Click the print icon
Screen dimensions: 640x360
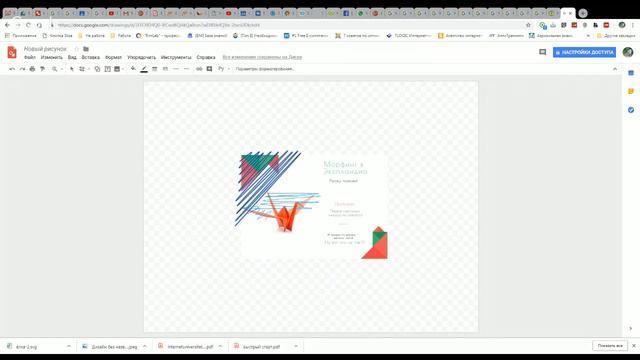(32, 69)
